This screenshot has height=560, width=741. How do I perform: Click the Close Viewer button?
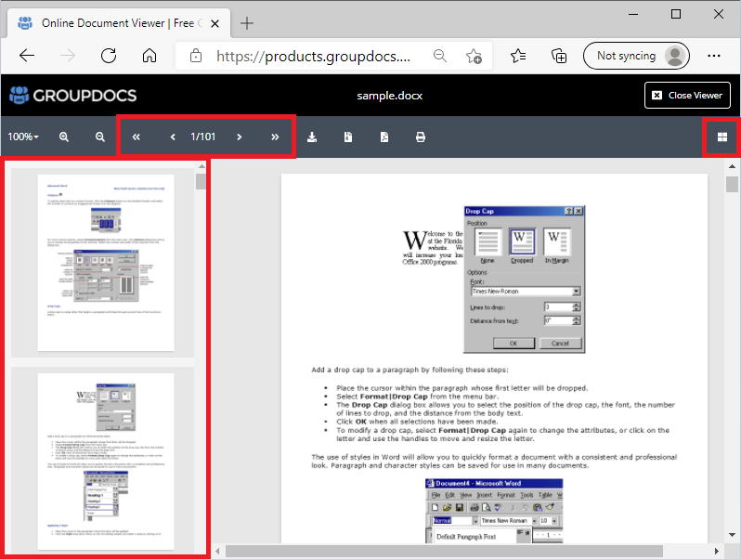pyautogui.click(x=687, y=95)
